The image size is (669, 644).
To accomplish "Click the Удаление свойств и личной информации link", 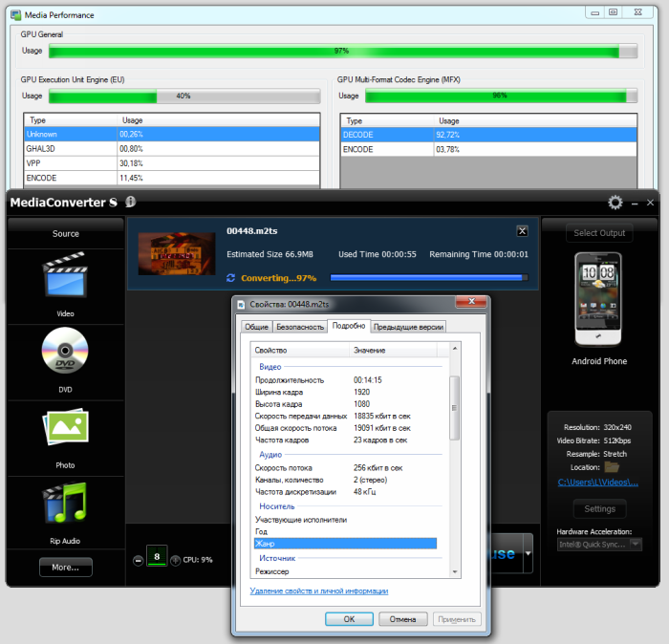I will pyautogui.click(x=318, y=591).
